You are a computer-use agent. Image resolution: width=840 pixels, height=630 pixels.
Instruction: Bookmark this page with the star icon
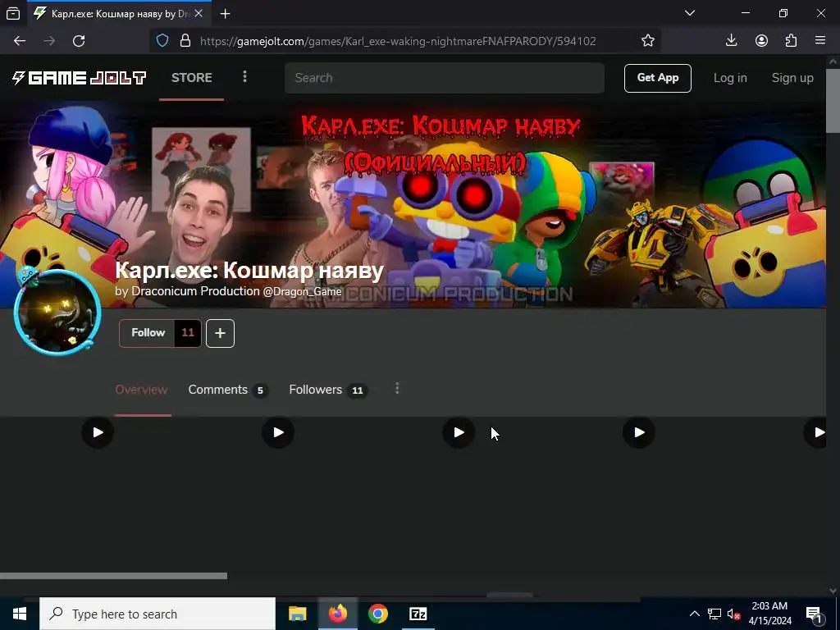648,41
